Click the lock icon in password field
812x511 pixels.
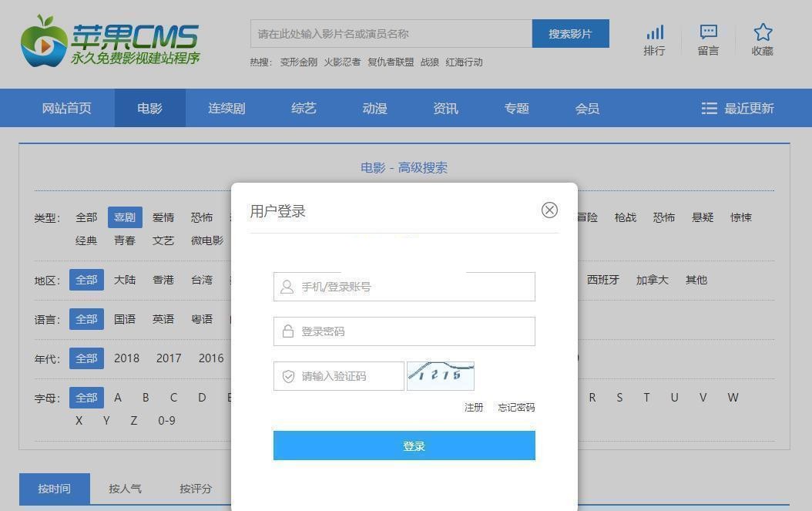pos(288,331)
